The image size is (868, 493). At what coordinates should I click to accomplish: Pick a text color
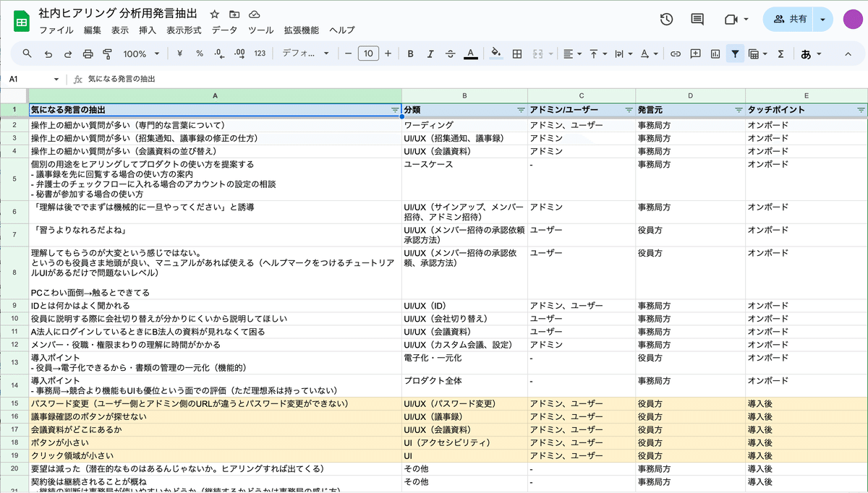tap(470, 53)
